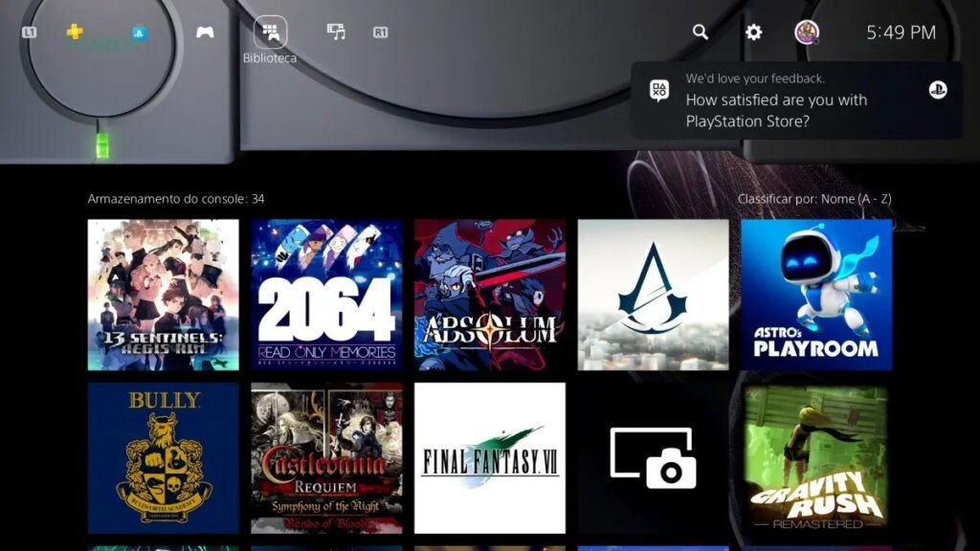Open 13 Sentinels: Aegis Rim tile
980x551 pixels.
164,295
